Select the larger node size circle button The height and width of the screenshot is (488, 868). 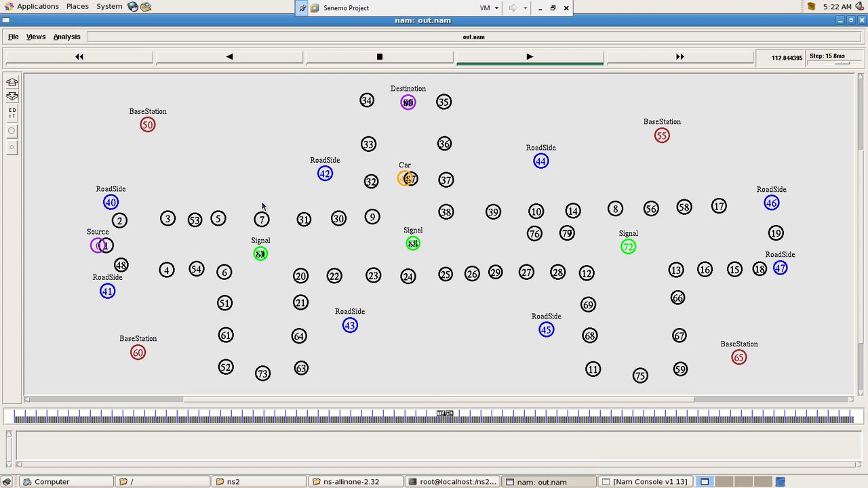12,131
